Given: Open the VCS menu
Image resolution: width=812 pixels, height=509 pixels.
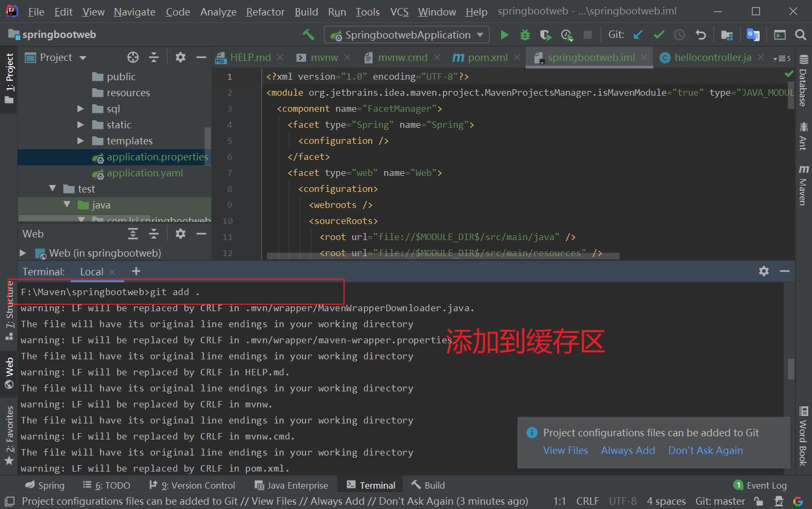Looking at the screenshot, I should click(400, 12).
